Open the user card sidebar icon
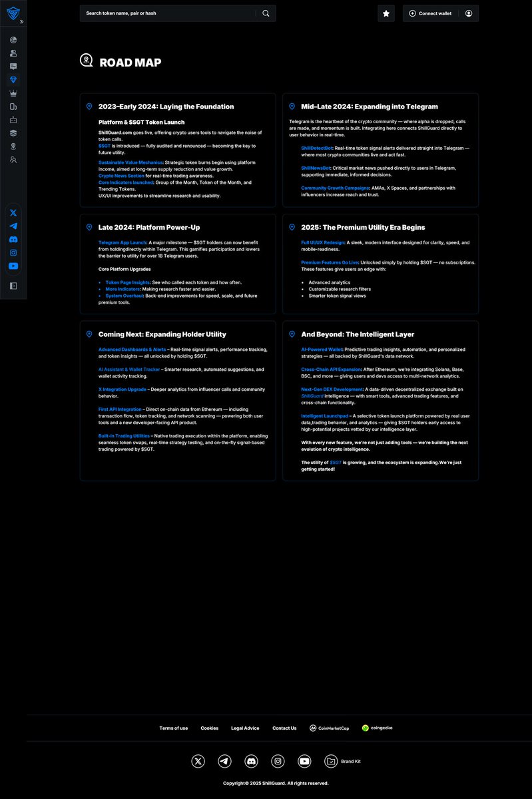532x799 pixels. coord(13,53)
